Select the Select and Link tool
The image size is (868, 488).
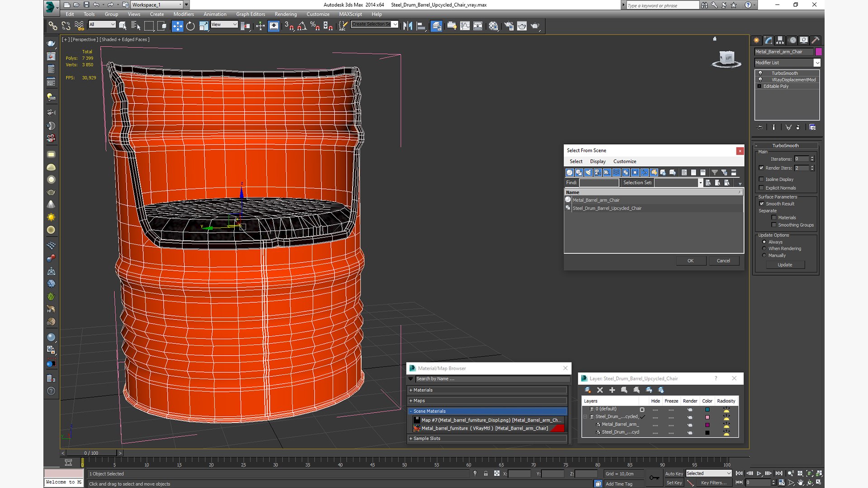[53, 26]
